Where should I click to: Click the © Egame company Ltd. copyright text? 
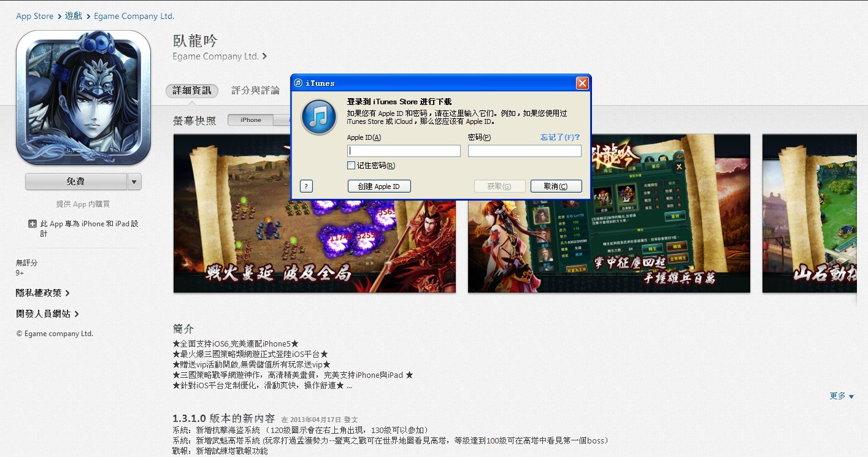click(55, 334)
